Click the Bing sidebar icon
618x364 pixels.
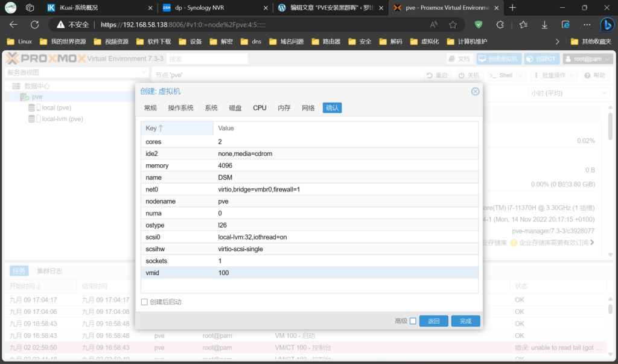click(606, 25)
